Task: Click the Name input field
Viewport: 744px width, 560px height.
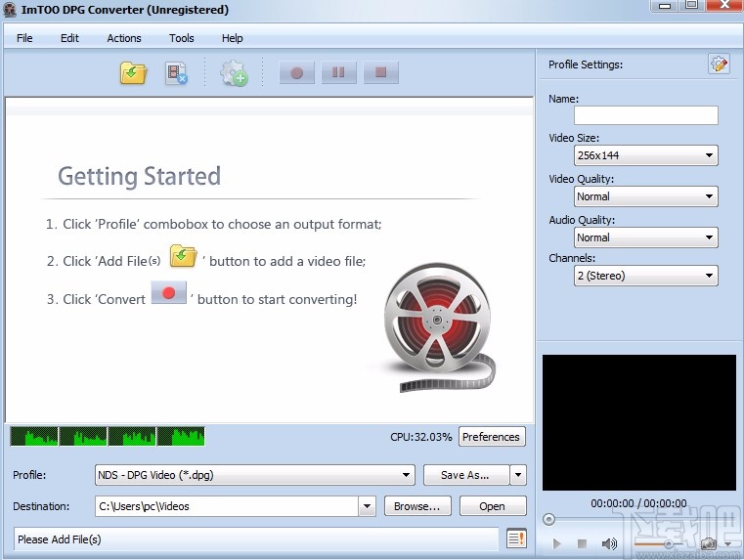Action: [646, 115]
